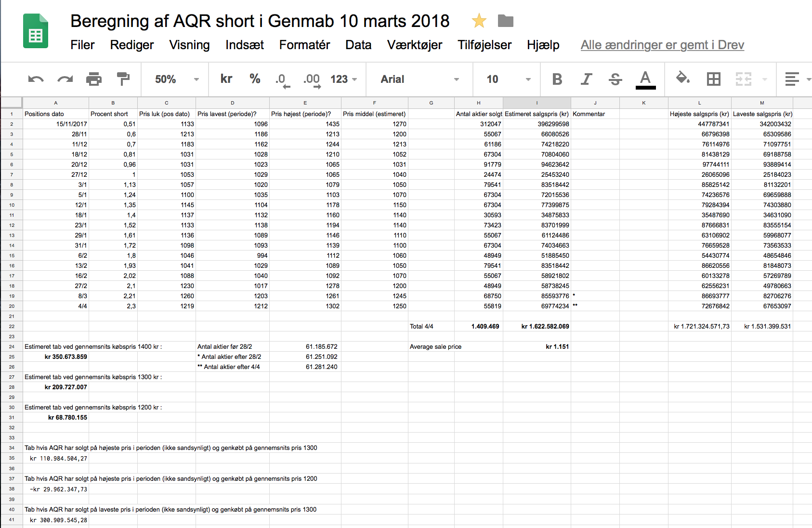Toggle Bold formatting
Viewport: 812px width, 528px height.
(x=557, y=79)
